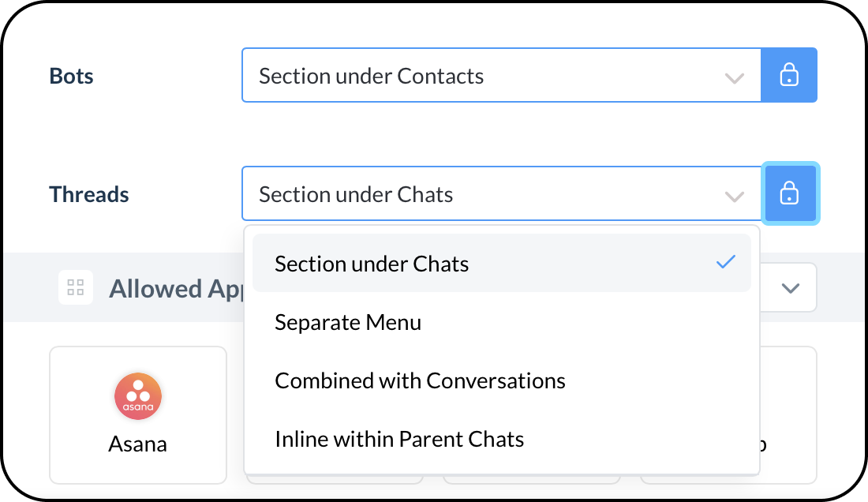Image resolution: width=868 pixels, height=502 pixels.
Task: Click the Threads setting label
Action: coord(89,195)
